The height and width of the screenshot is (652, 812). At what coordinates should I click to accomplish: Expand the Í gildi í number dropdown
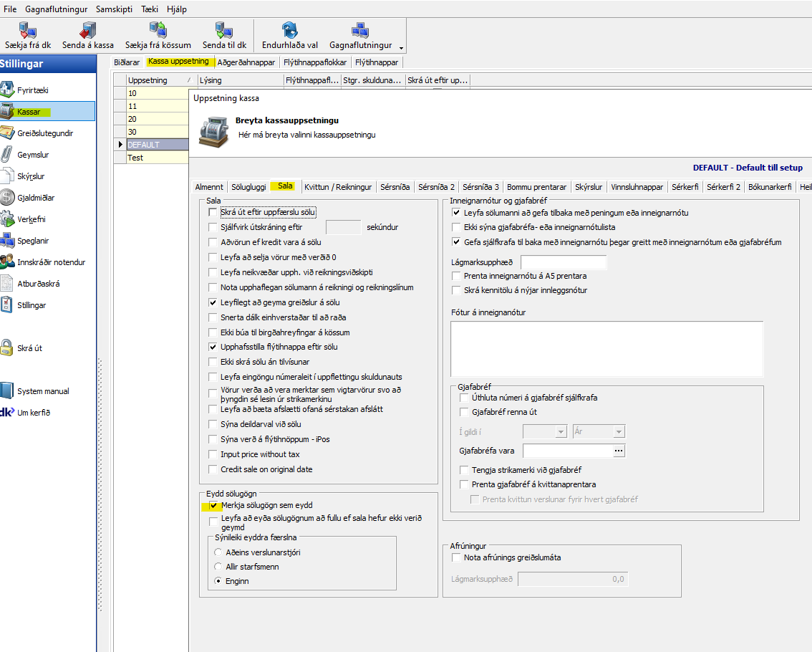[x=560, y=432]
